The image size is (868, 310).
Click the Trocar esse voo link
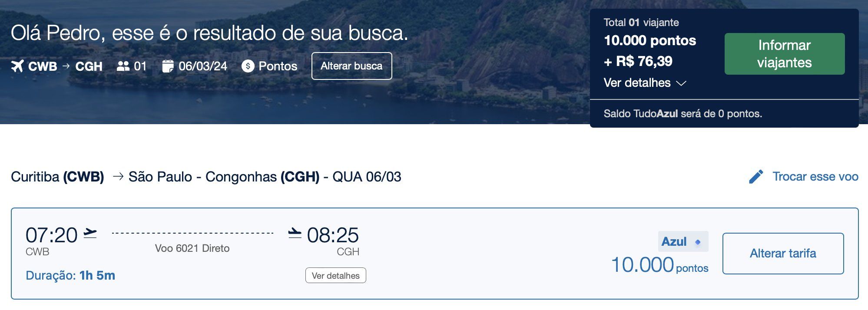point(815,177)
